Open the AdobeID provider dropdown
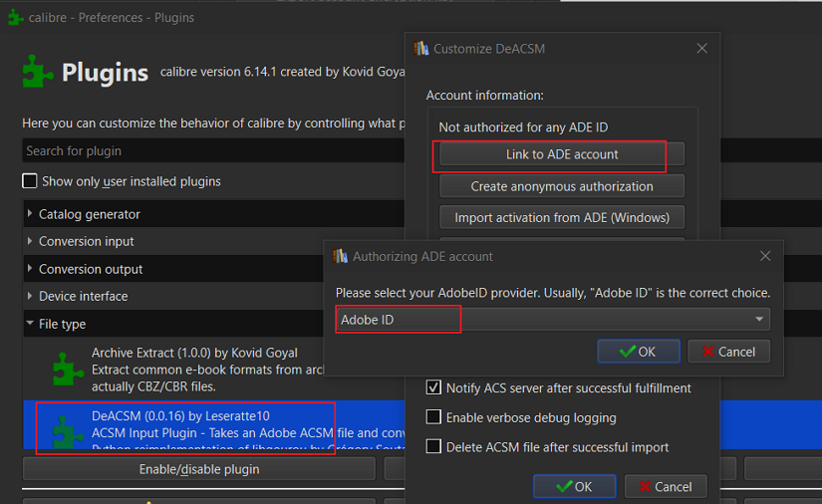The width and height of the screenshot is (822, 504). pos(553,319)
